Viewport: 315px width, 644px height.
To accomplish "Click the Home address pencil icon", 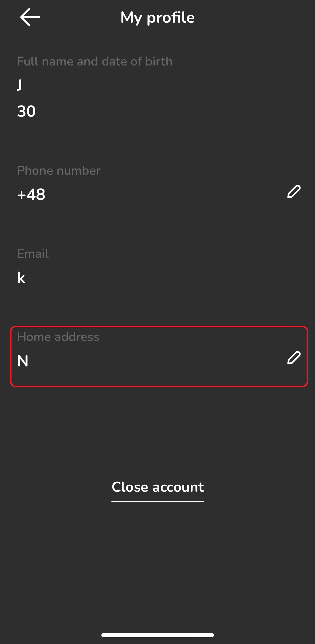I will [294, 358].
